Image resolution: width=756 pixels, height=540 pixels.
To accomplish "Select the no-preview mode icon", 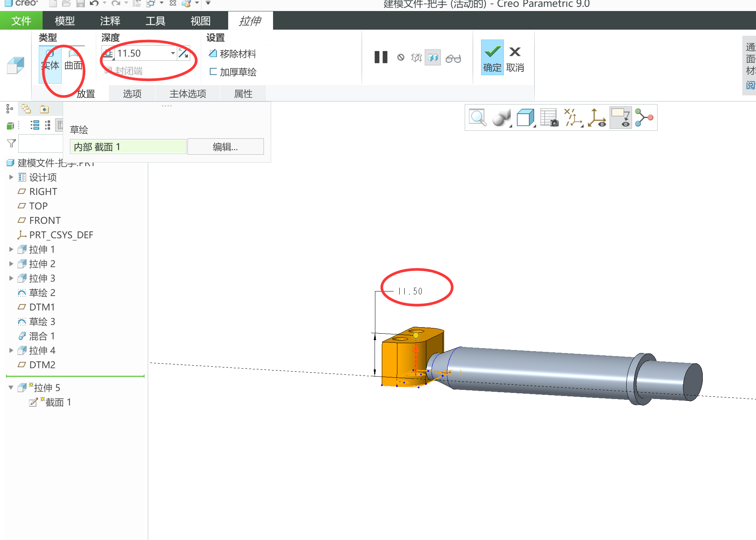I will tap(401, 57).
